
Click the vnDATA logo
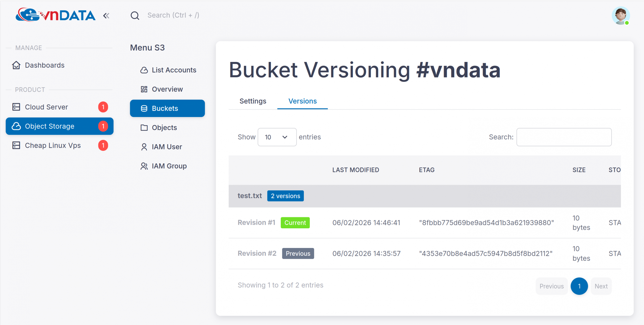(56, 15)
